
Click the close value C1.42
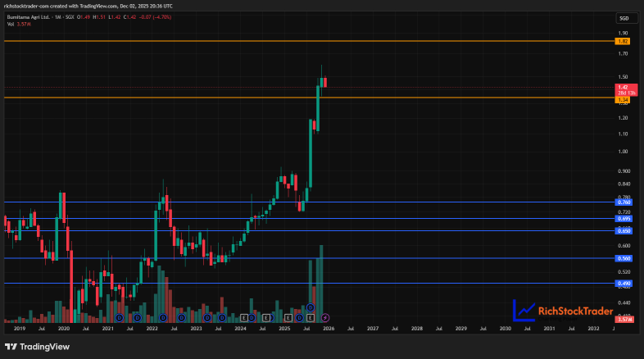[129, 17]
